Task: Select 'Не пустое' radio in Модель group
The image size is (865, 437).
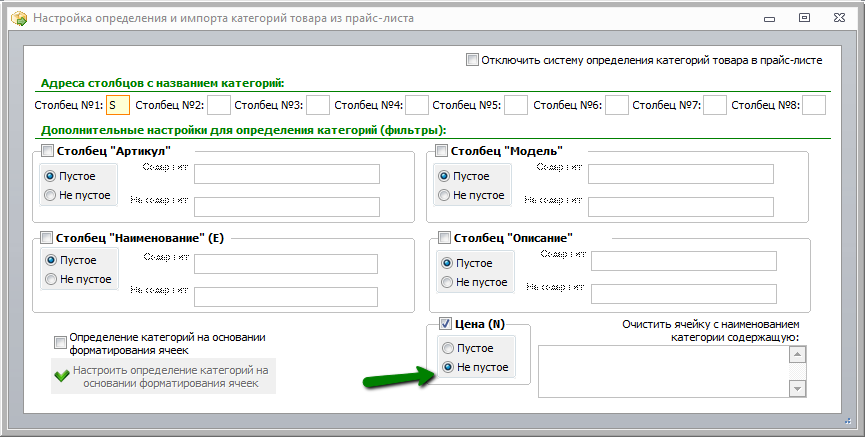Action: (x=444, y=195)
